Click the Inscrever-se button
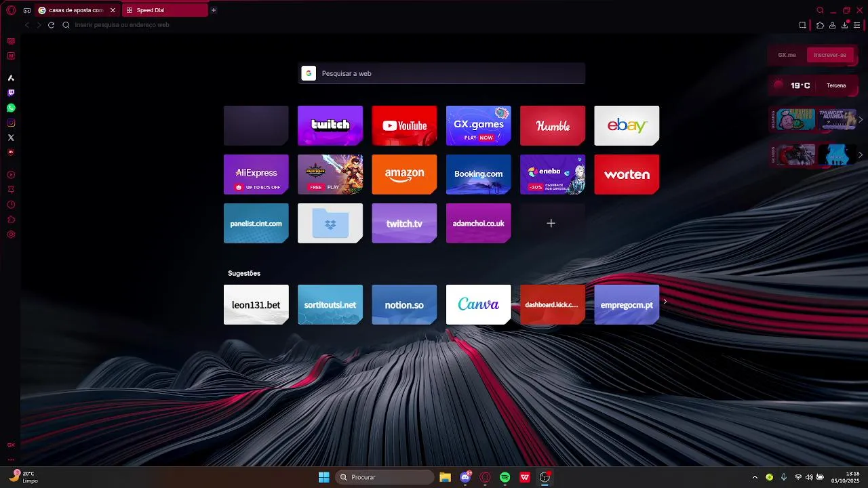 tap(830, 55)
